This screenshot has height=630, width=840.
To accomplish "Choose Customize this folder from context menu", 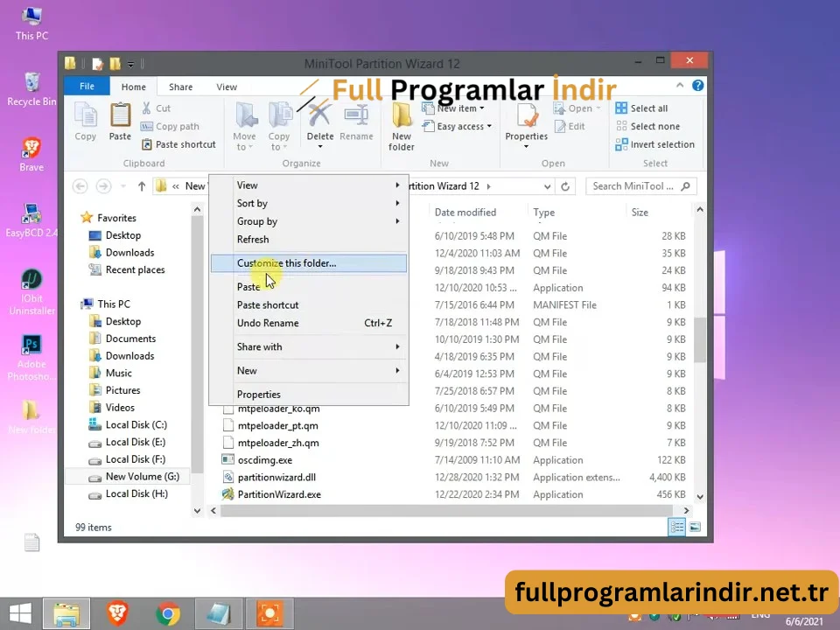I will (x=309, y=263).
